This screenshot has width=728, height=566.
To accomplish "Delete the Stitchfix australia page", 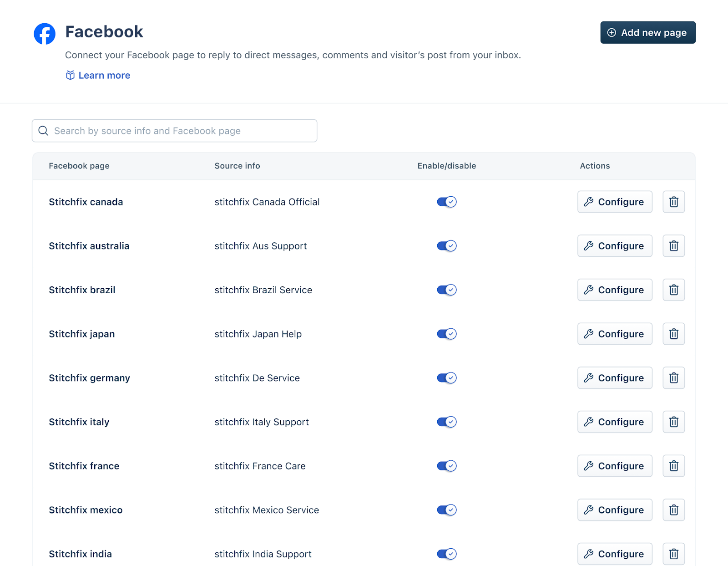I will [x=673, y=246].
